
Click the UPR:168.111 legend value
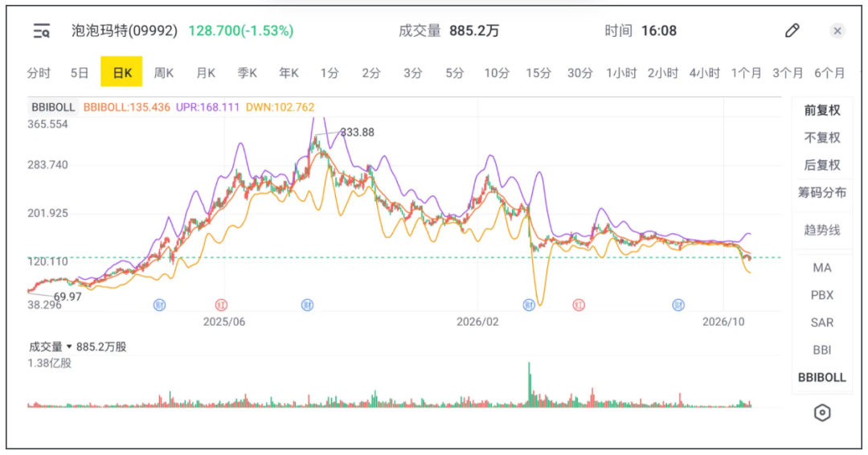(x=207, y=108)
